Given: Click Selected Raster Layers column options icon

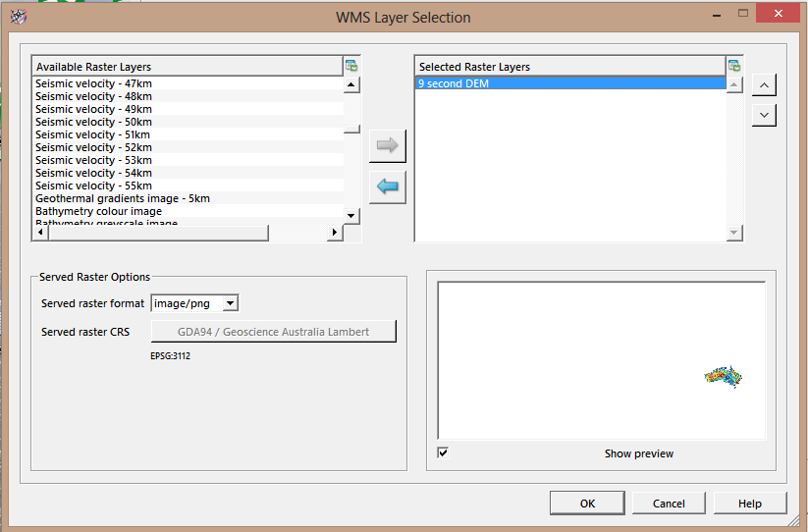Looking at the screenshot, I should point(733,66).
